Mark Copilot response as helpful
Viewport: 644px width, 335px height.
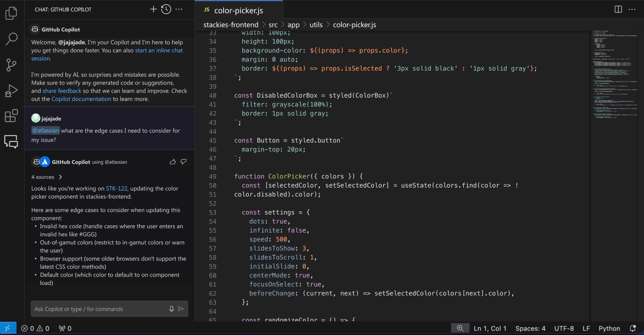click(x=173, y=162)
